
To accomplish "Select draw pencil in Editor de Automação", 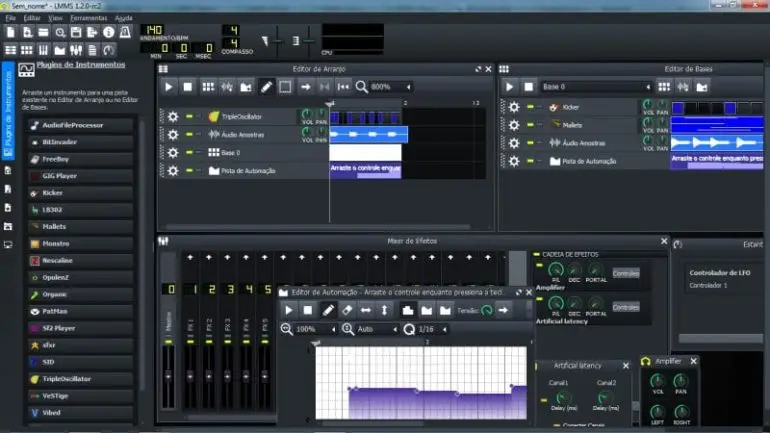I will pyautogui.click(x=328, y=310).
